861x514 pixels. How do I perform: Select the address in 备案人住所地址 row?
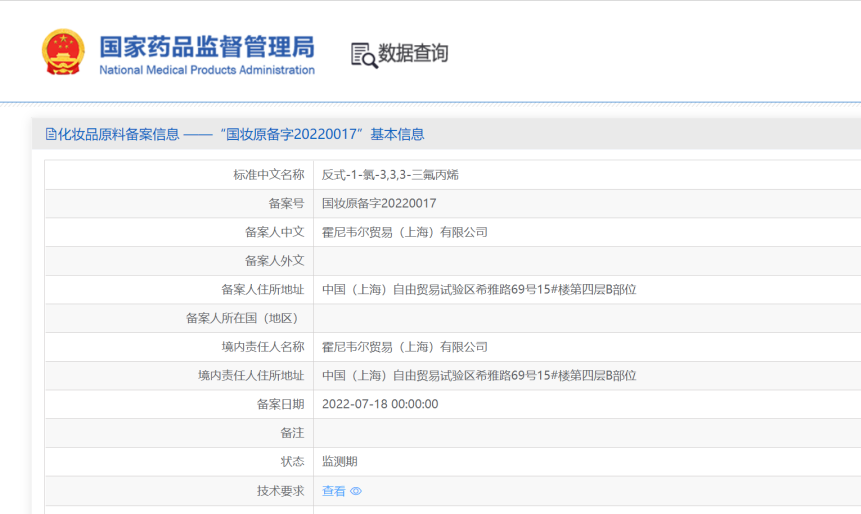479,289
